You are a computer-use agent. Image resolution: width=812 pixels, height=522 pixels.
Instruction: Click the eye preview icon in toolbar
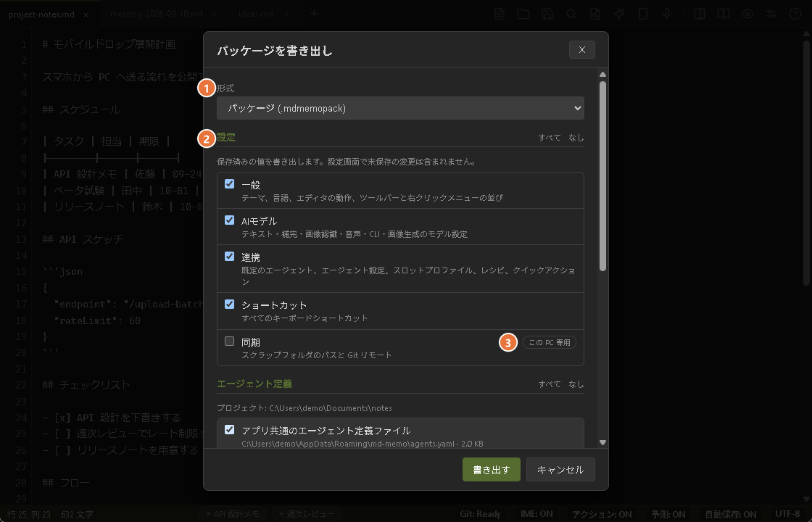point(747,14)
